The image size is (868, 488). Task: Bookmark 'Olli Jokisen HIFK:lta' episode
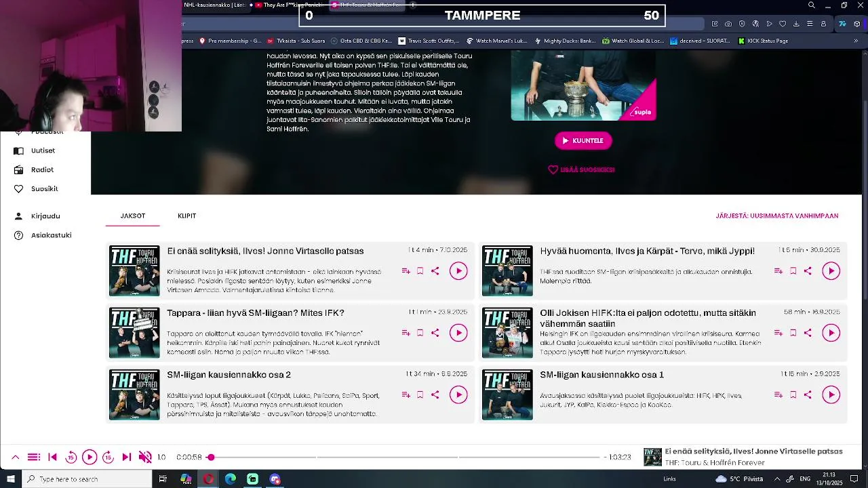point(793,333)
